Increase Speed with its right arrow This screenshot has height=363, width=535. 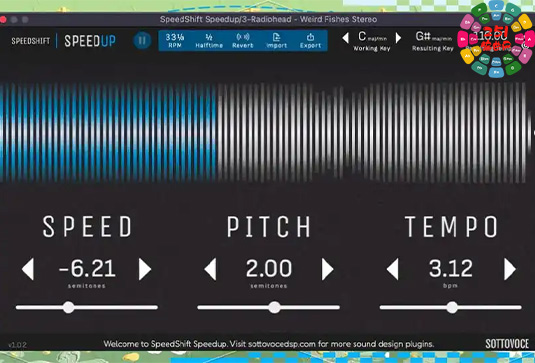(145, 269)
